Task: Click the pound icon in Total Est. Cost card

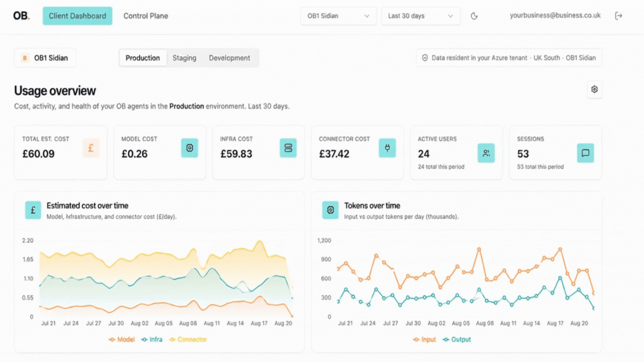Action: pos(91,148)
